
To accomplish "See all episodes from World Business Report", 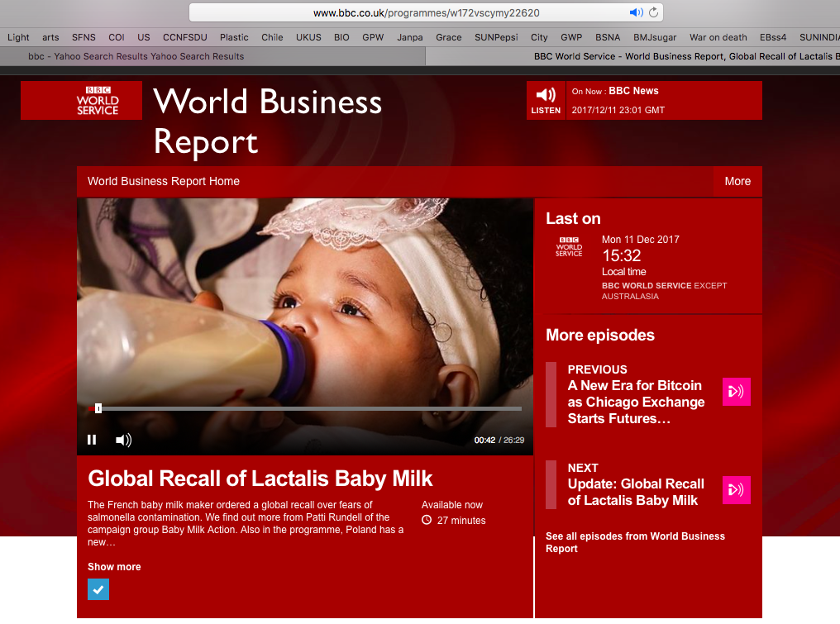I will (635, 542).
